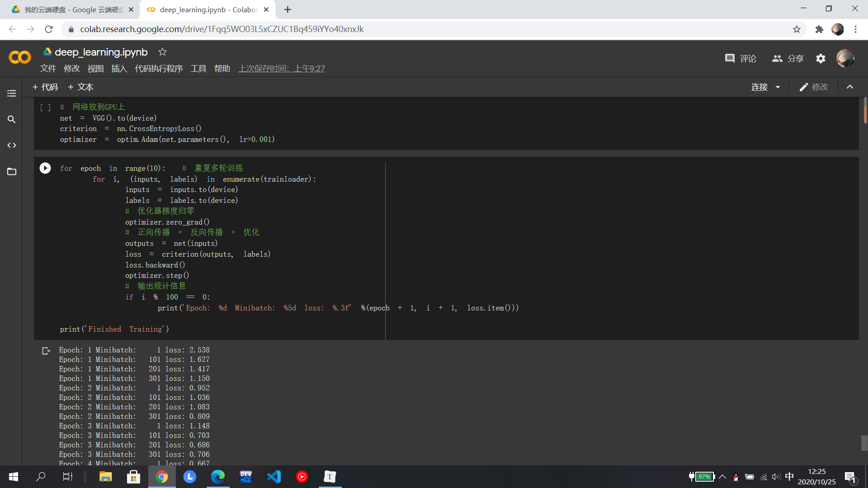Expand the 连接 connect dropdown arrow
Viewport: 868px width, 488px height.
(x=778, y=87)
